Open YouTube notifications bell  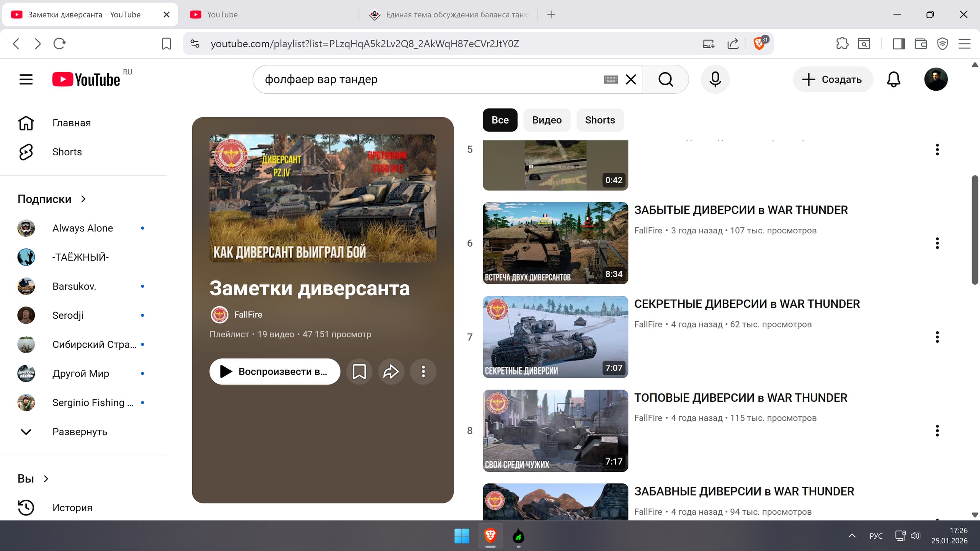[893, 79]
